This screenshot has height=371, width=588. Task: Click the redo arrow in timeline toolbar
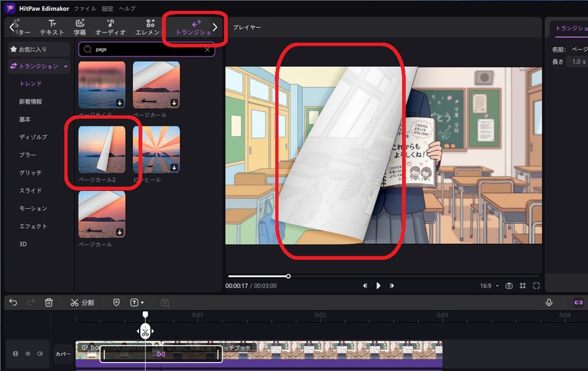(31, 303)
